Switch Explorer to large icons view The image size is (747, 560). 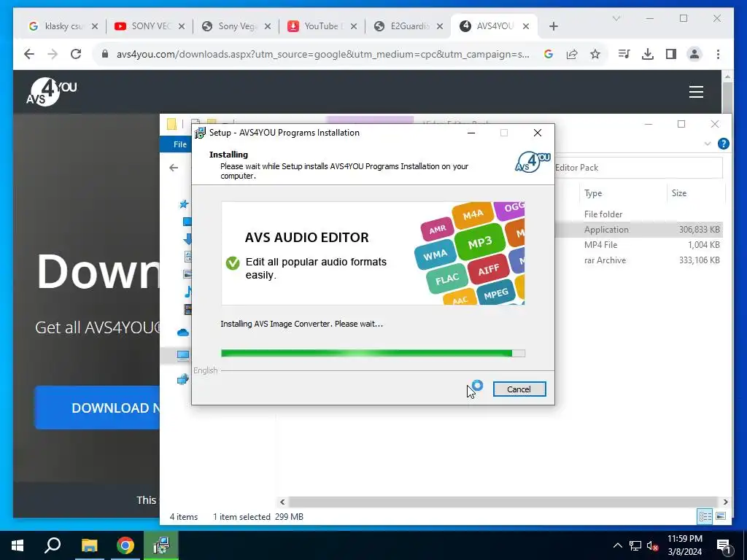click(x=721, y=516)
